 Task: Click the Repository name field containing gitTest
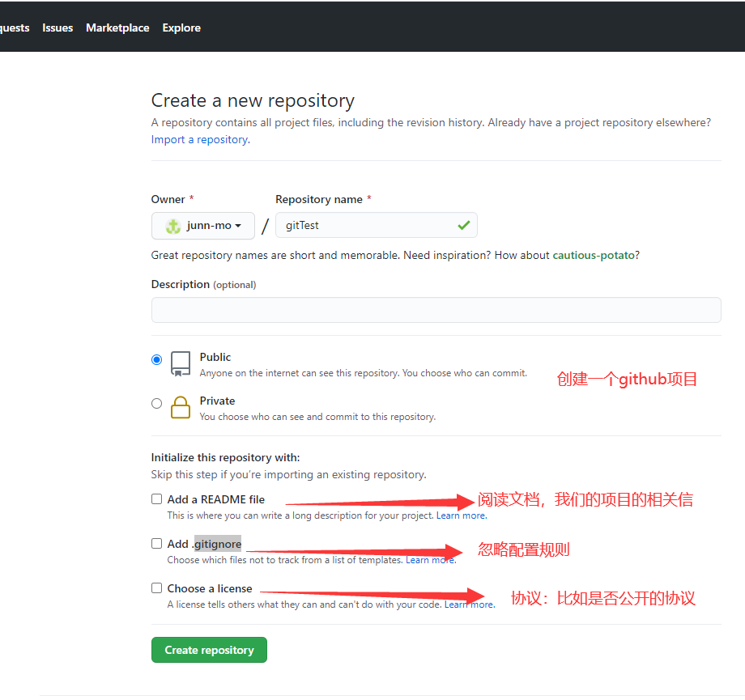coord(377,226)
